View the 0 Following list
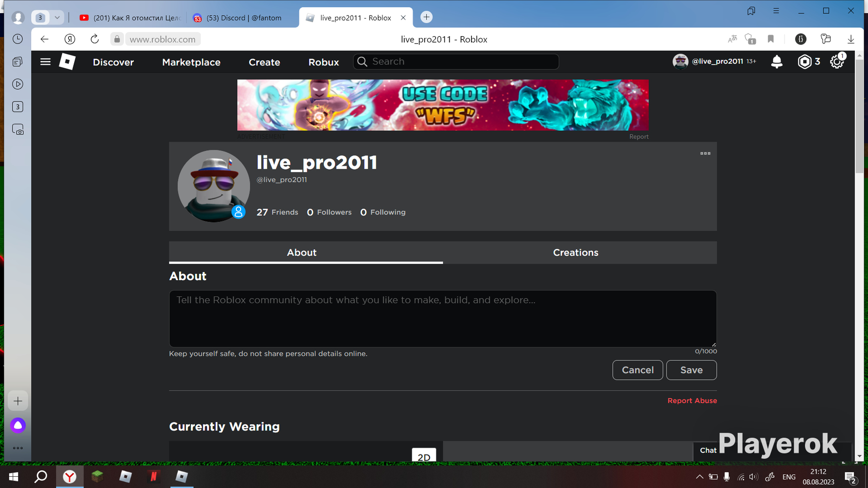Screen dimensions: 868x488 pos(383,212)
